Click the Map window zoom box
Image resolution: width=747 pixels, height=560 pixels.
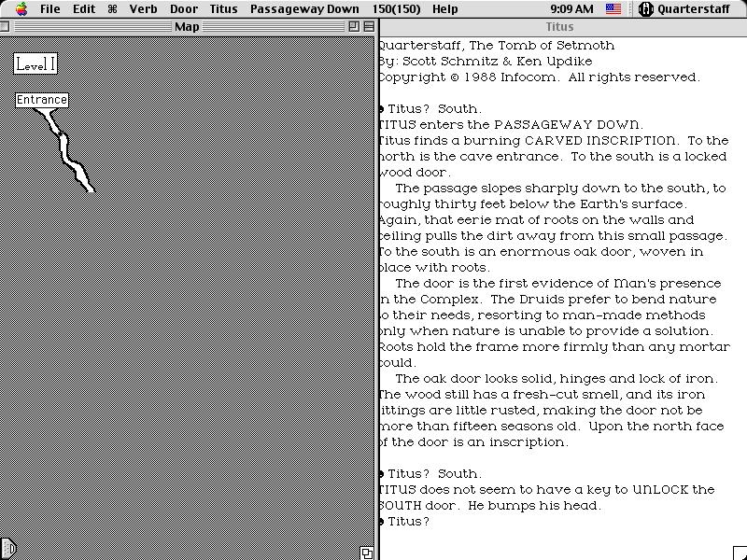pos(354,27)
